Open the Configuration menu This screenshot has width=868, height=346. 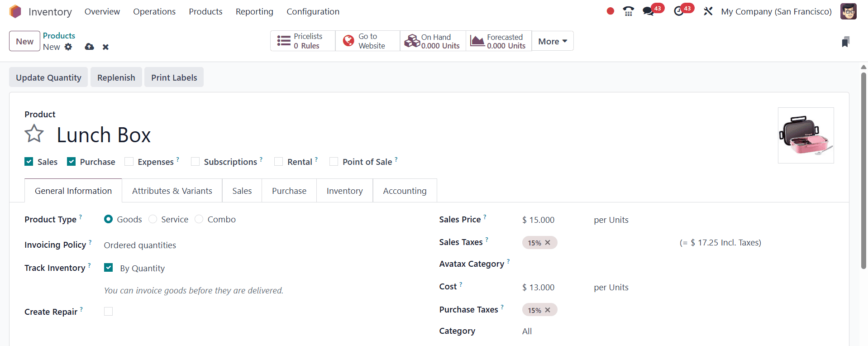313,11
